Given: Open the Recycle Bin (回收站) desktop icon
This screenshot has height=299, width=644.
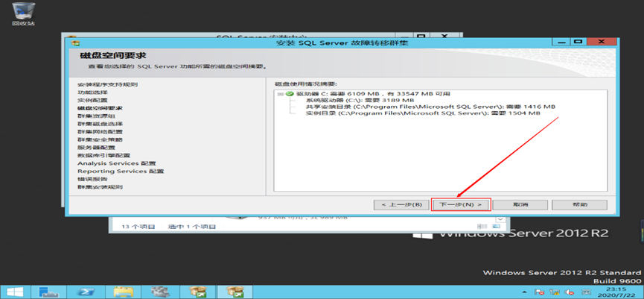Looking at the screenshot, I should point(23,14).
